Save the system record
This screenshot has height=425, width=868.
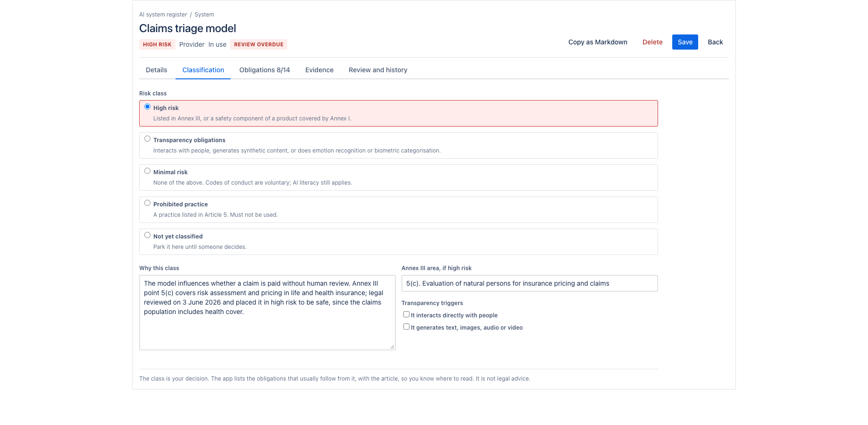tap(685, 42)
